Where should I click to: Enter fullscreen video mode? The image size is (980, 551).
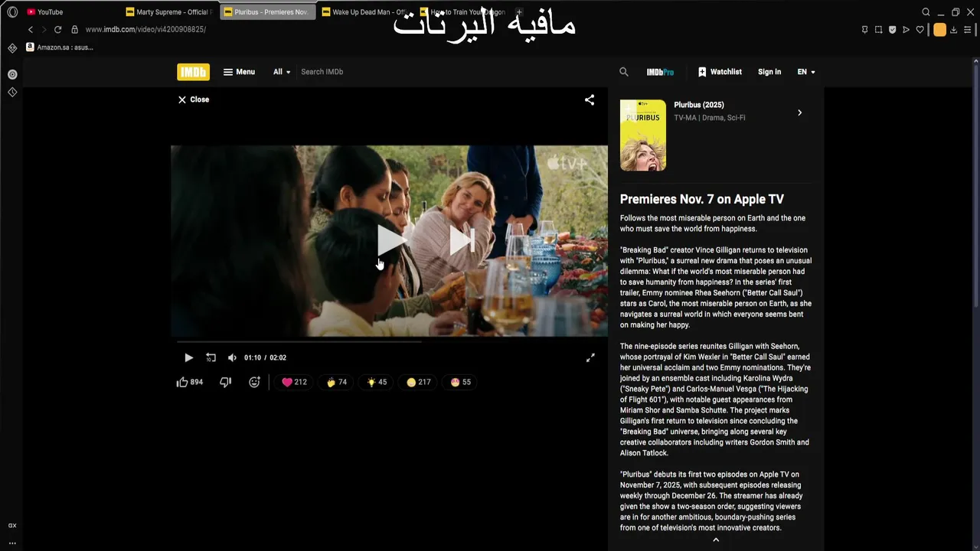click(590, 357)
